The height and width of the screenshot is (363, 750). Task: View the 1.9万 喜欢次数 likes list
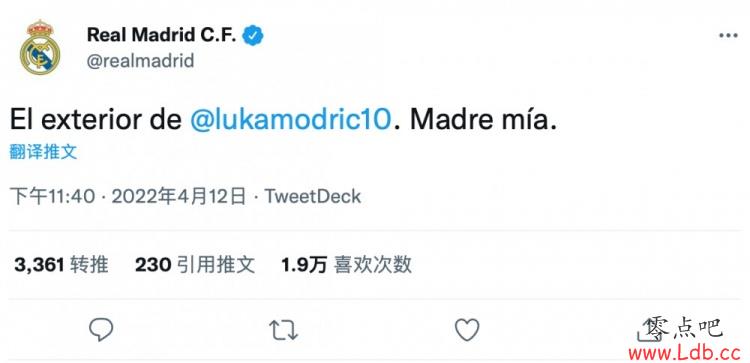[x=346, y=264]
